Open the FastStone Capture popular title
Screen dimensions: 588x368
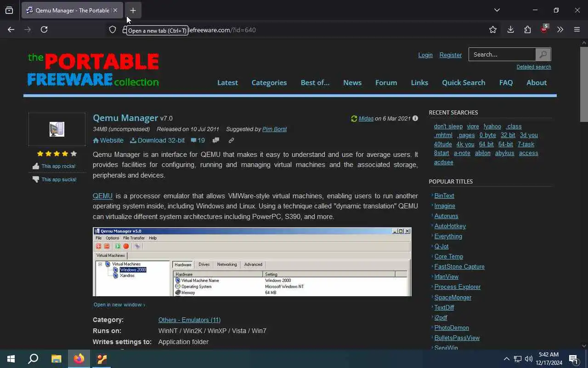click(x=459, y=266)
